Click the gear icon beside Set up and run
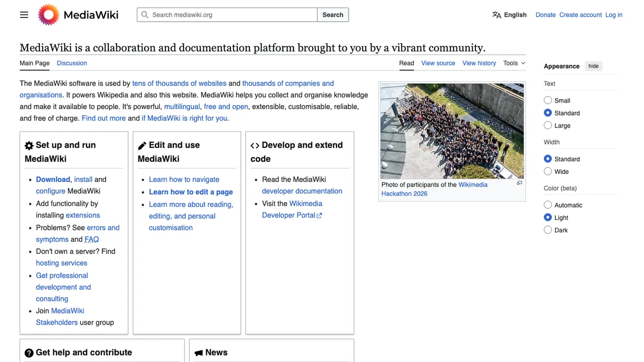 click(x=29, y=146)
